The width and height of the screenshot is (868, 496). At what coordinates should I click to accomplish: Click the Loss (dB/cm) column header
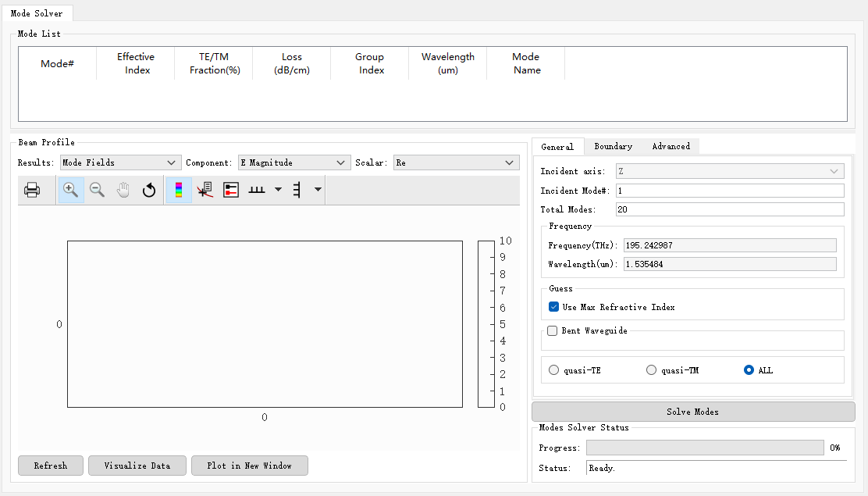click(292, 64)
